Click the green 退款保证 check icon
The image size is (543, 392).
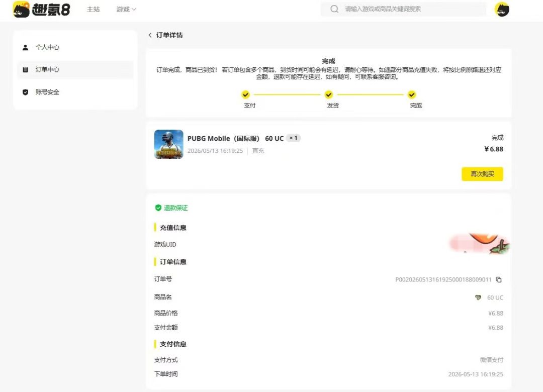point(158,208)
